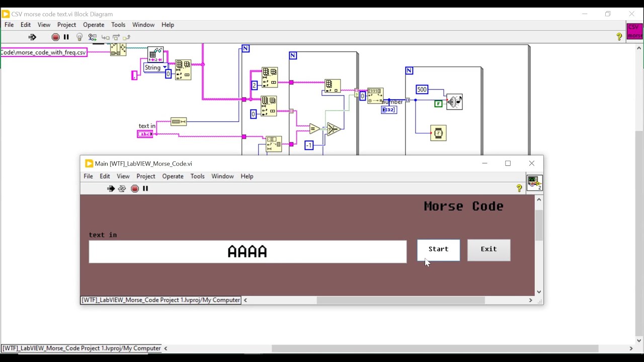Click the 'text in' string terminal
644x362 pixels.
point(145,134)
